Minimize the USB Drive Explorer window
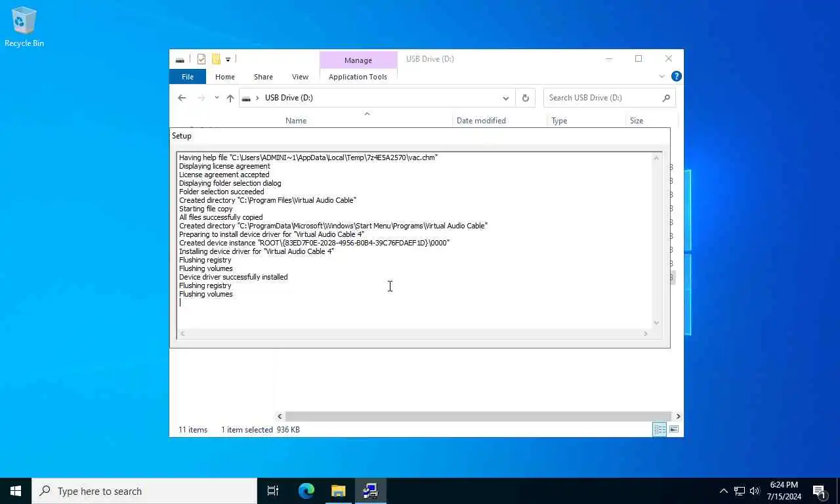 click(609, 59)
